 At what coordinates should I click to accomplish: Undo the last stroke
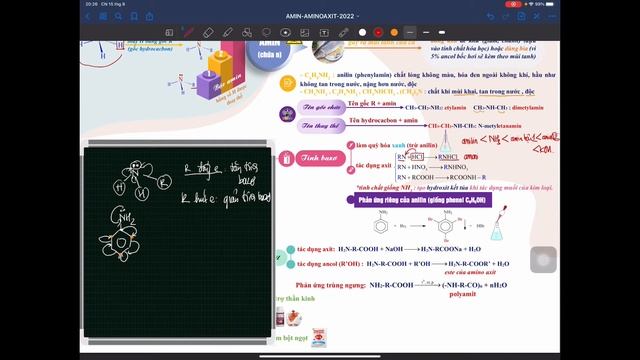[490, 16]
